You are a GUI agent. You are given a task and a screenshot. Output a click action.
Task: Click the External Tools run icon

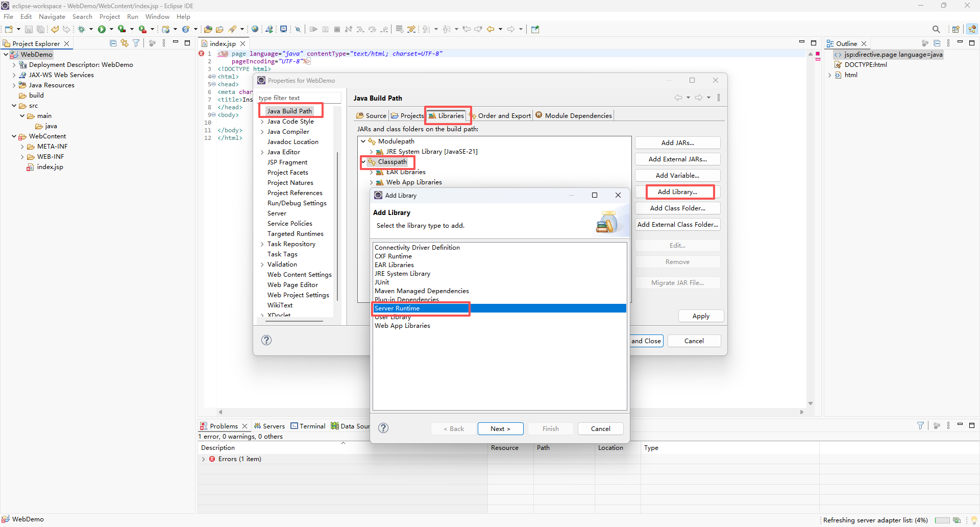pos(142,29)
